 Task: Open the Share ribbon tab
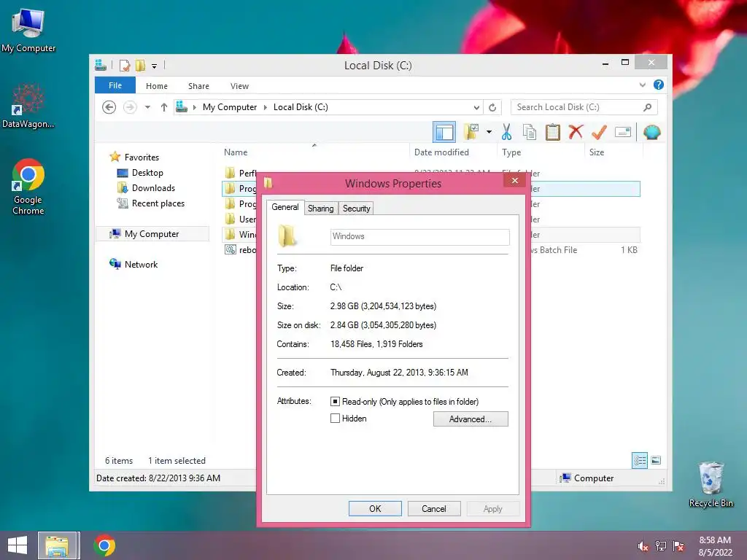coord(198,86)
